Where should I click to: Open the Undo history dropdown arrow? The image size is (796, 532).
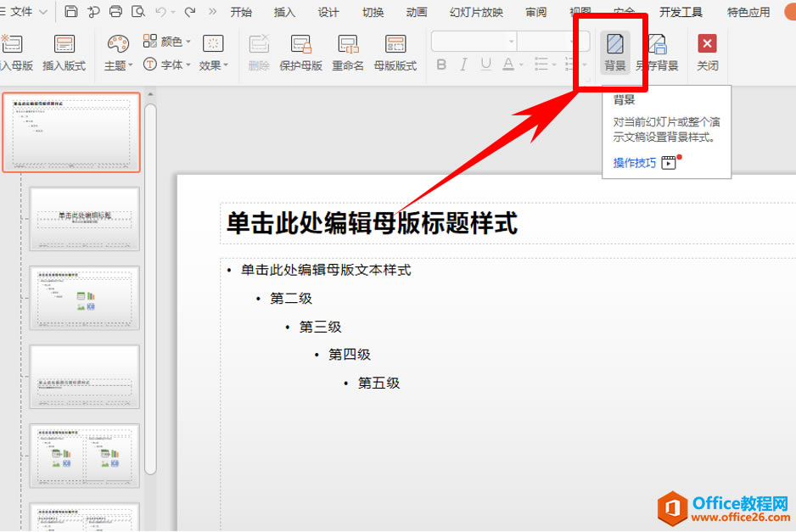coord(173,12)
